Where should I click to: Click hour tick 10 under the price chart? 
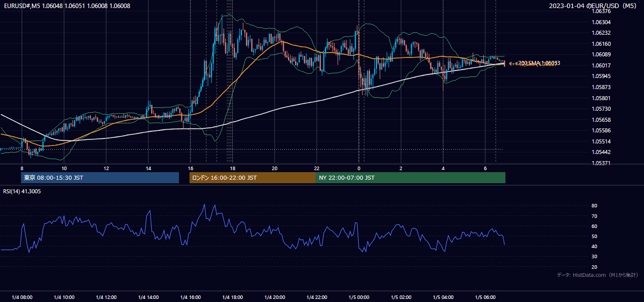[64, 168]
